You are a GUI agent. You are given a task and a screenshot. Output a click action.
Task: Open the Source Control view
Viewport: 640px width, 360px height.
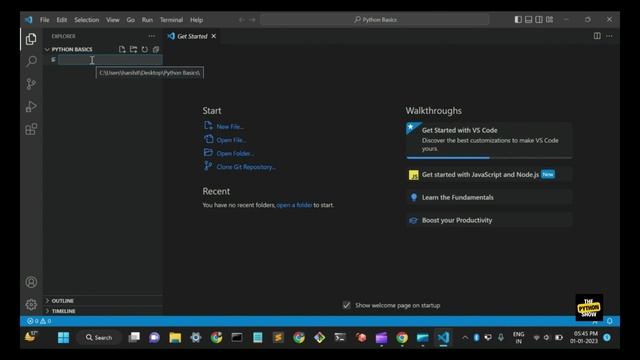[31, 84]
